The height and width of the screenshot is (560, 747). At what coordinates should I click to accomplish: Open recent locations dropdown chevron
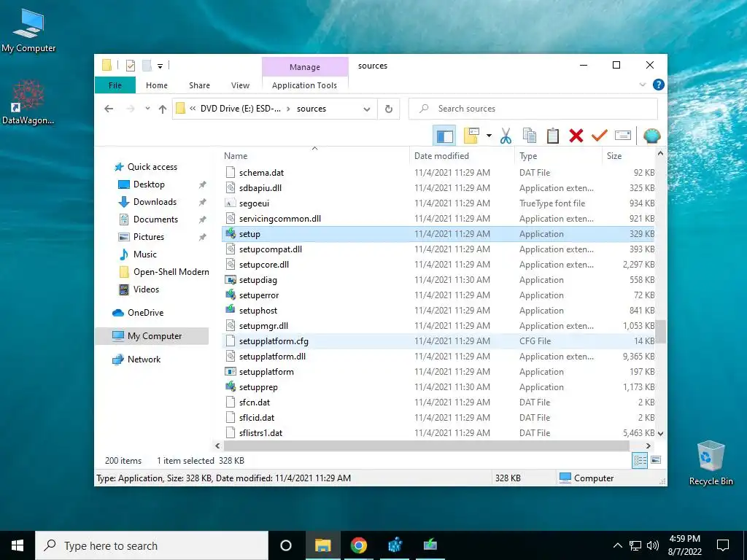[147, 109]
